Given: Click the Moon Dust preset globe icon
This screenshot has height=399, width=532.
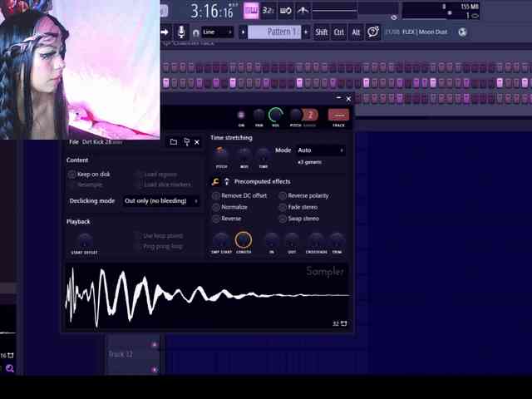Looking at the screenshot, I should [462, 32].
